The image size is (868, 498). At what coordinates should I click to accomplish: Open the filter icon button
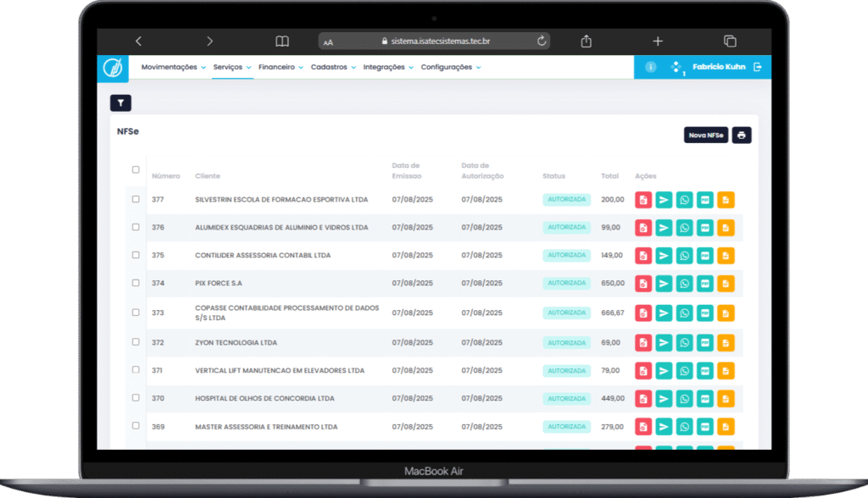coord(120,103)
